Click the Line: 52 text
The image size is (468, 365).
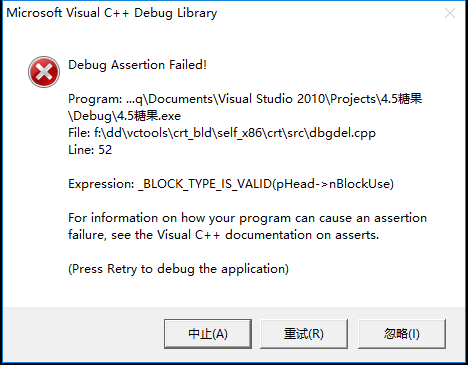[x=90, y=150]
